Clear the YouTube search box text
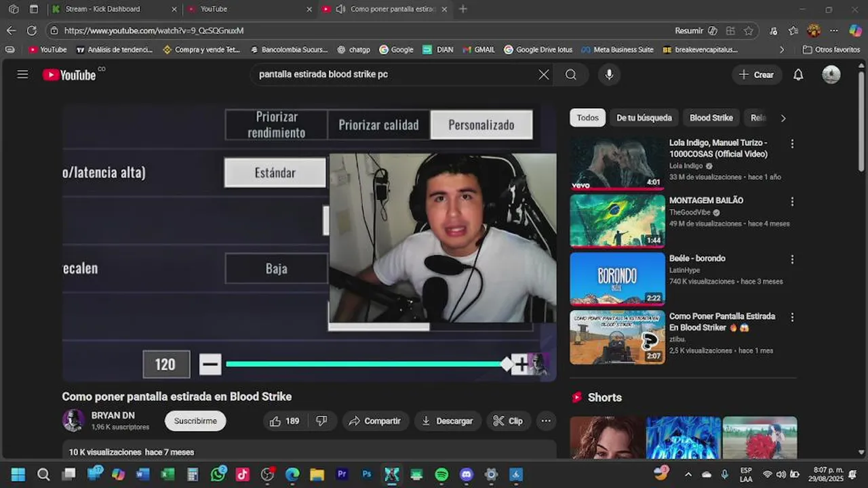This screenshot has width=868, height=488. (x=544, y=75)
